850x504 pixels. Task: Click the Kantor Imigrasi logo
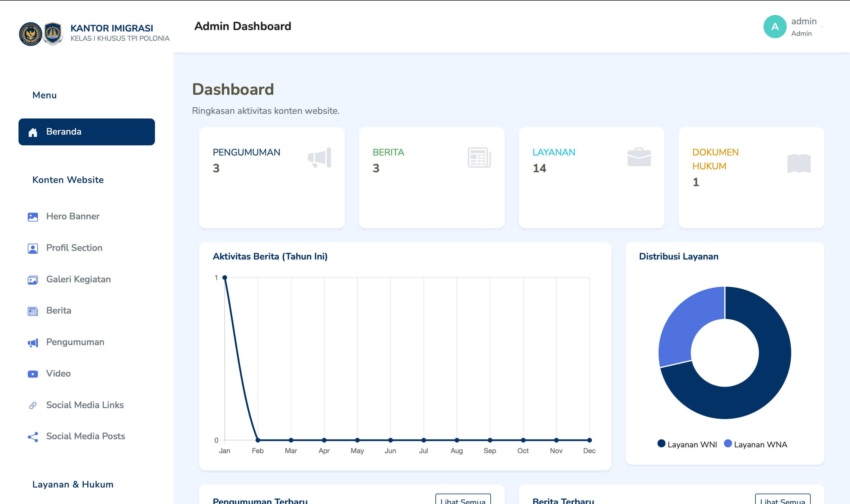point(41,34)
